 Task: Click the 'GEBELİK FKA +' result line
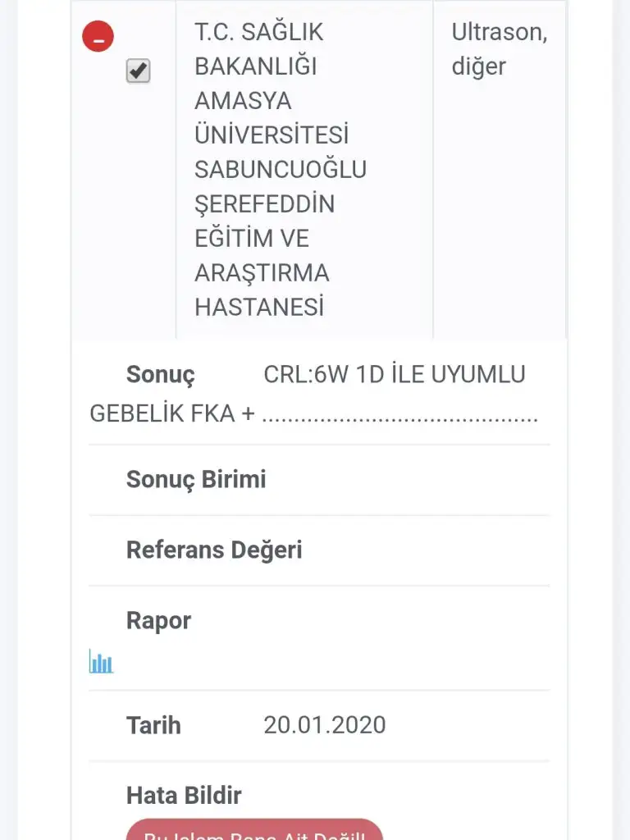click(172, 413)
